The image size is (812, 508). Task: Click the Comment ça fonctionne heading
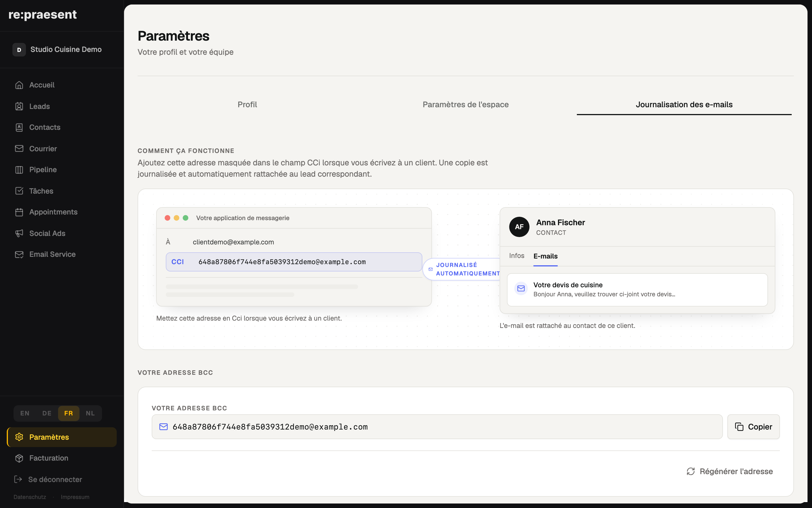186,151
